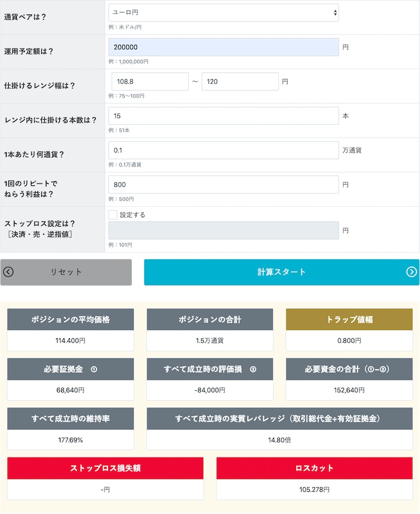Click the ポジションの合計 header
Image resolution: width=420 pixels, height=514 pixels.
210,319
